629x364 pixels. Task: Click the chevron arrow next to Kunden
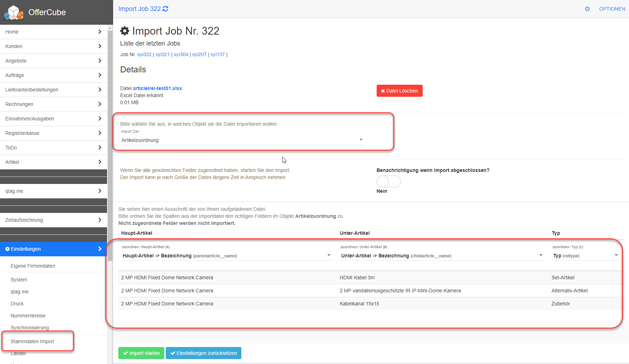pos(100,46)
